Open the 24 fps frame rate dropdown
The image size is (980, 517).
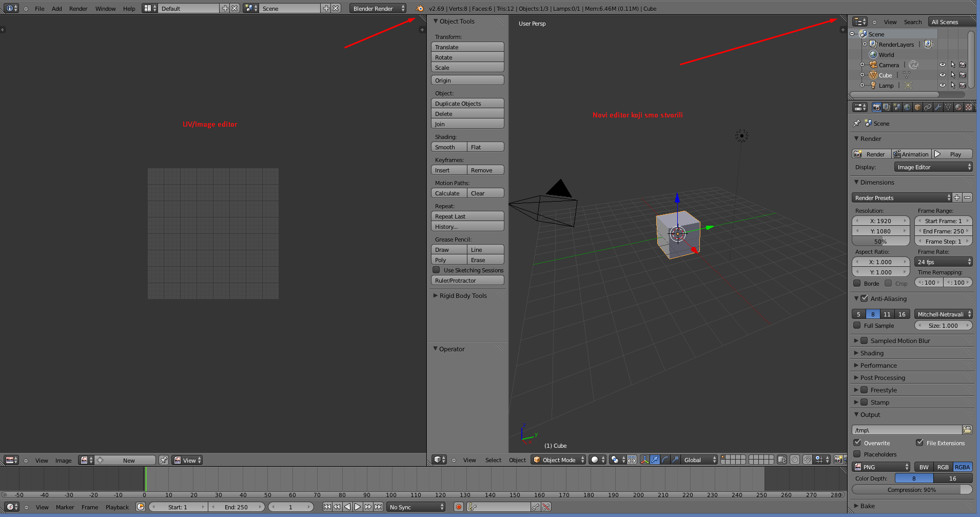[944, 262]
